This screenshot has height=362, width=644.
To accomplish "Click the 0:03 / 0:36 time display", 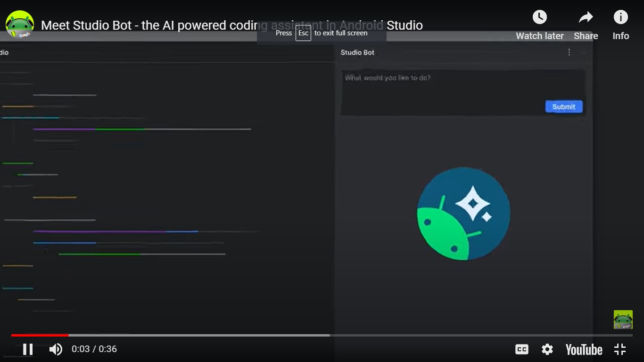I will coord(94,349).
